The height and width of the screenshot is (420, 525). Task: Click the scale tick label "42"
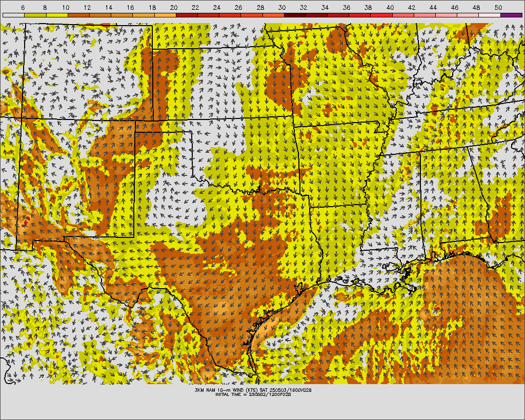coord(412,7)
